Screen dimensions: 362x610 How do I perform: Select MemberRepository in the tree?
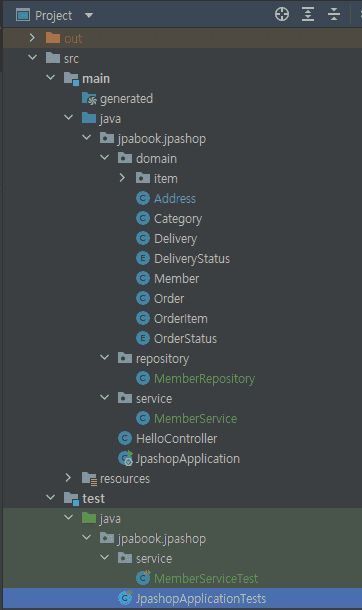click(204, 379)
